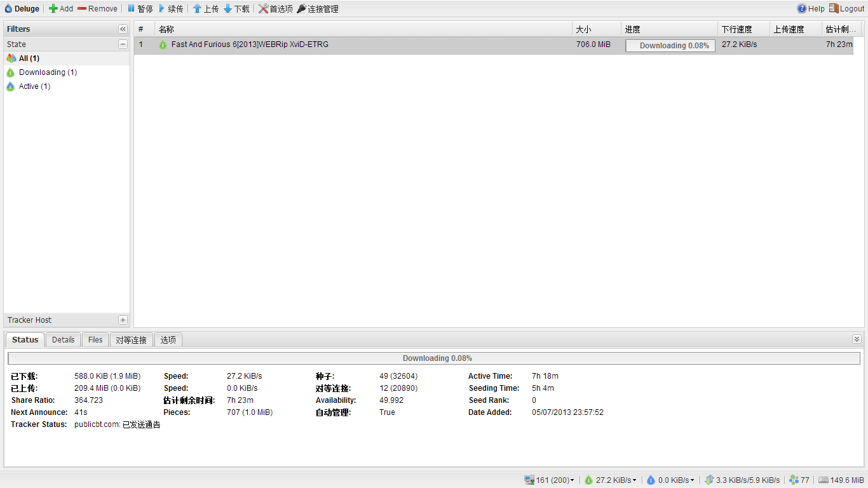The height and width of the screenshot is (488, 868).
Task: Expand the Tracker Host section
Action: coord(123,320)
